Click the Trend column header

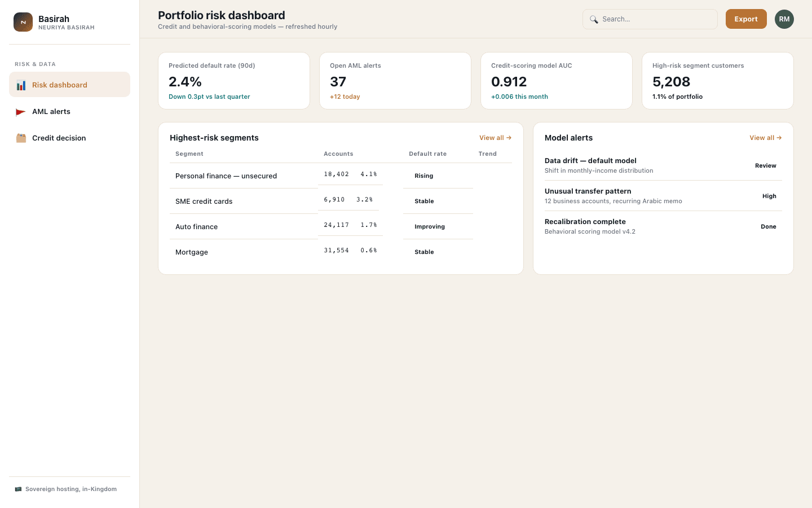pos(488,154)
